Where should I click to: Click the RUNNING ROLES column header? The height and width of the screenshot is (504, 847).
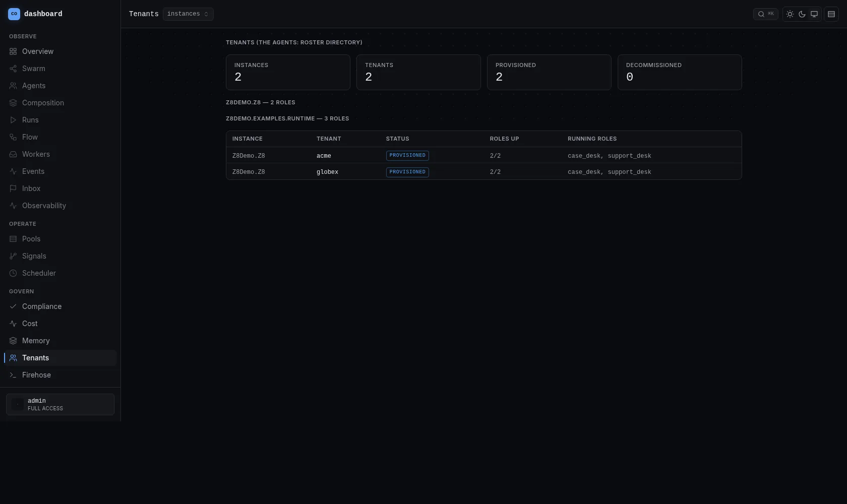tap(592, 139)
